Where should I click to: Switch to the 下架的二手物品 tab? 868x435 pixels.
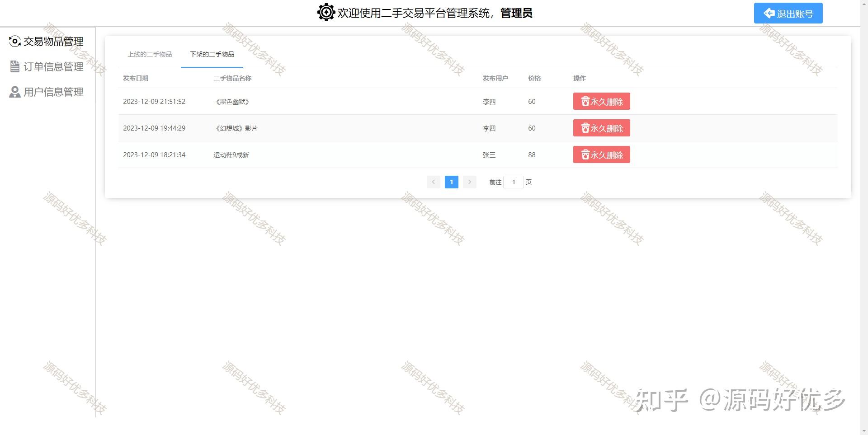[212, 54]
